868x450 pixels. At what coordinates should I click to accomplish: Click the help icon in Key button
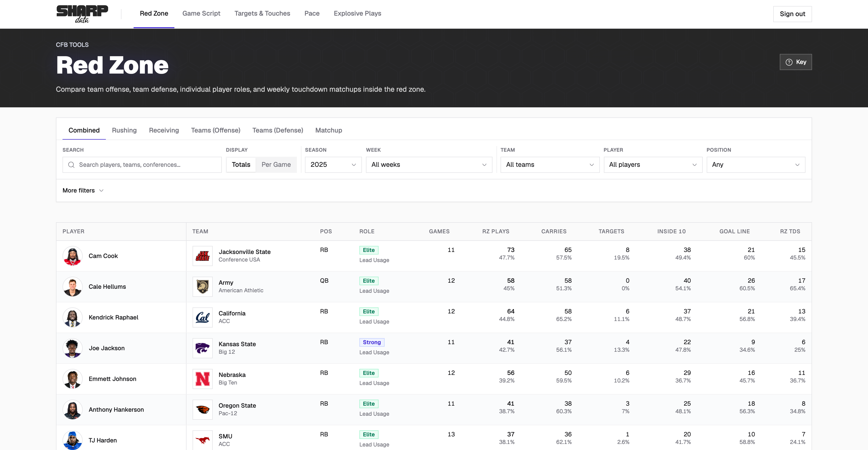789,62
